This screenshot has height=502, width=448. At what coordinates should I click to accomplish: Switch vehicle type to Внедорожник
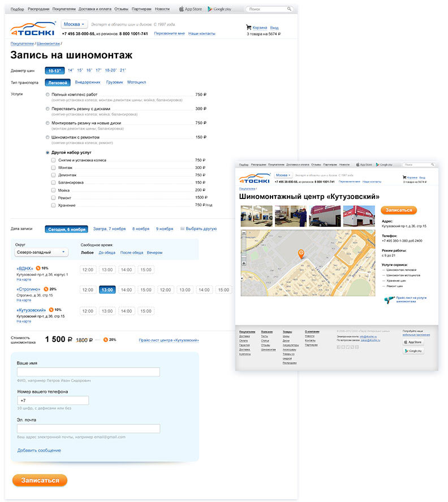87,82
